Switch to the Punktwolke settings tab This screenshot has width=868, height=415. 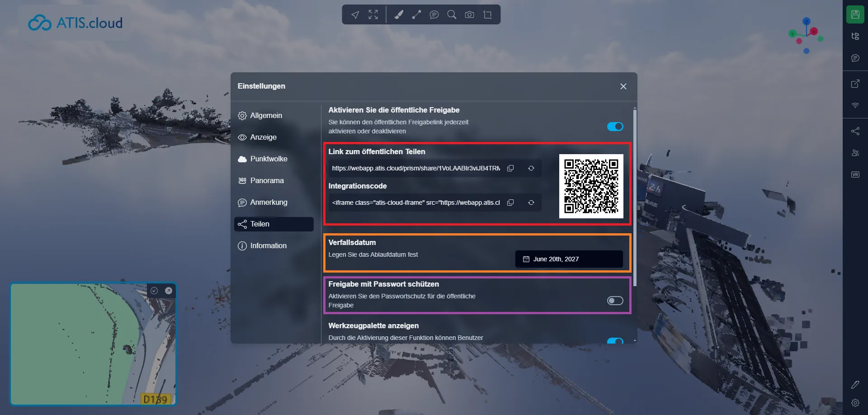(x=269, y=159)
